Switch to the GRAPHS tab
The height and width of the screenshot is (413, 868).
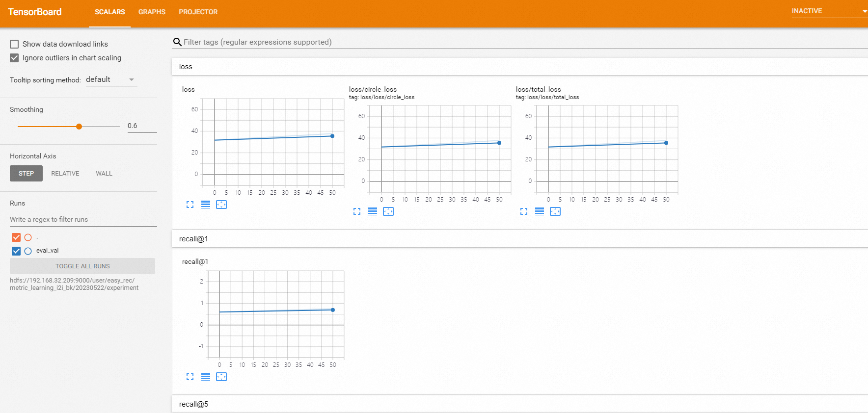(x=152, y=12)
